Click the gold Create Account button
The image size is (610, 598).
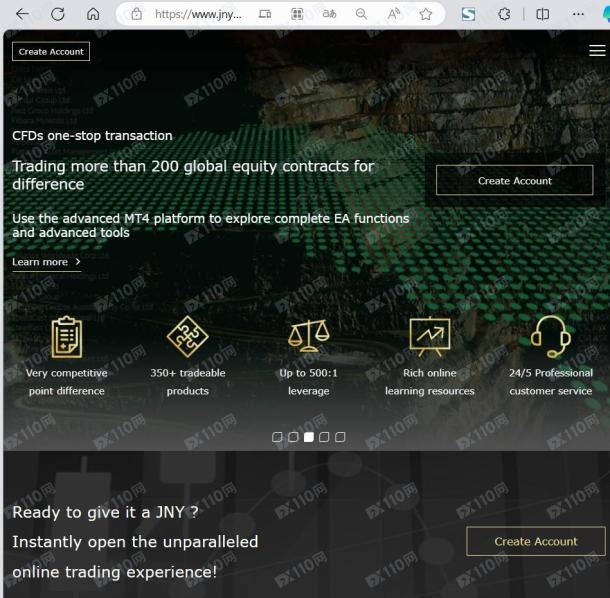(536, 541)
